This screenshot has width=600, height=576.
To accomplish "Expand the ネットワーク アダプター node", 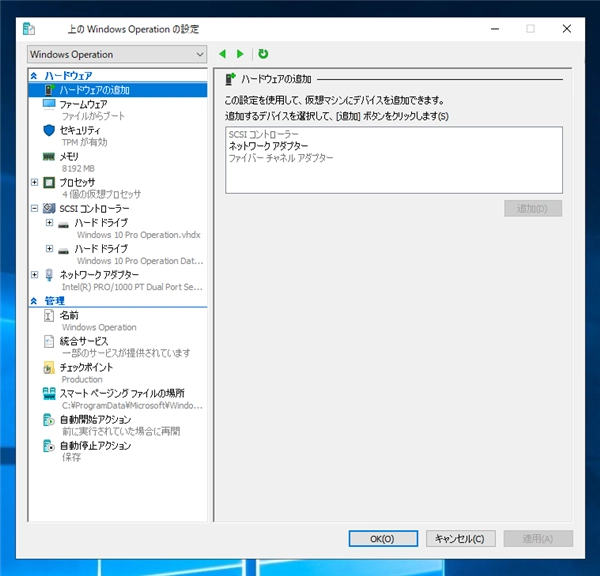I will pos(34,274).
